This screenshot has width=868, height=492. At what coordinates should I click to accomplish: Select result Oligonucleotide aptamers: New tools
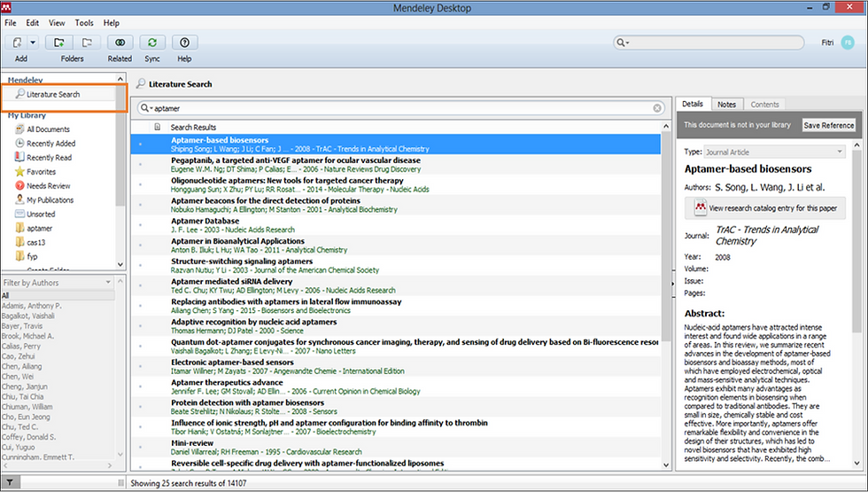pos(395,184)
